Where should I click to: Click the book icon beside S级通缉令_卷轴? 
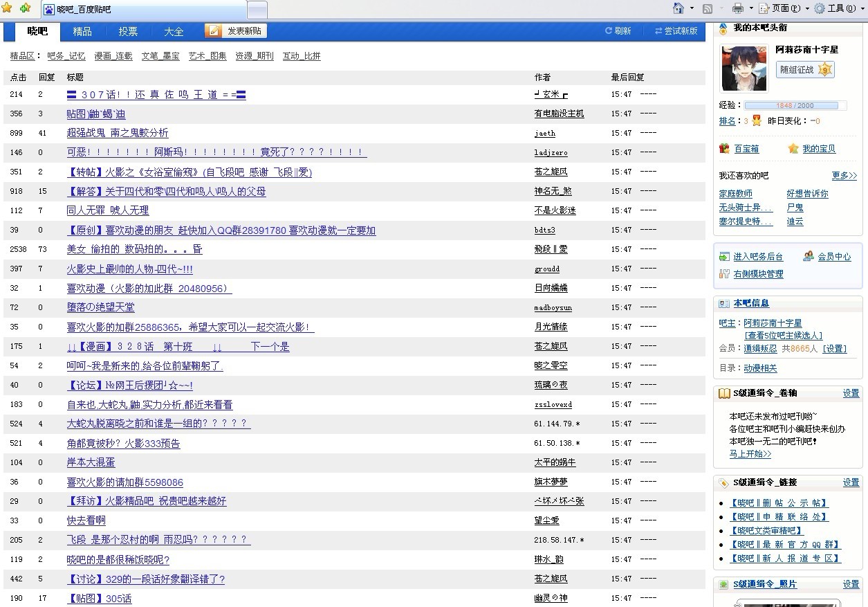point(724,393)
